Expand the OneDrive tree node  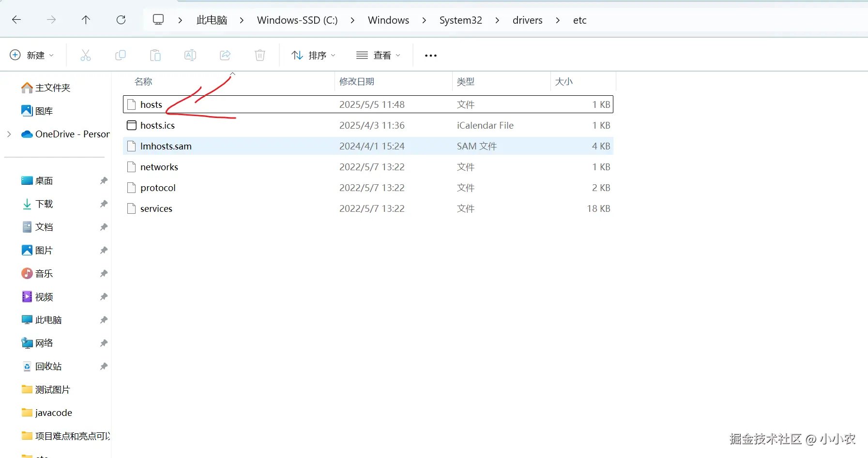[x=9, y=134]
